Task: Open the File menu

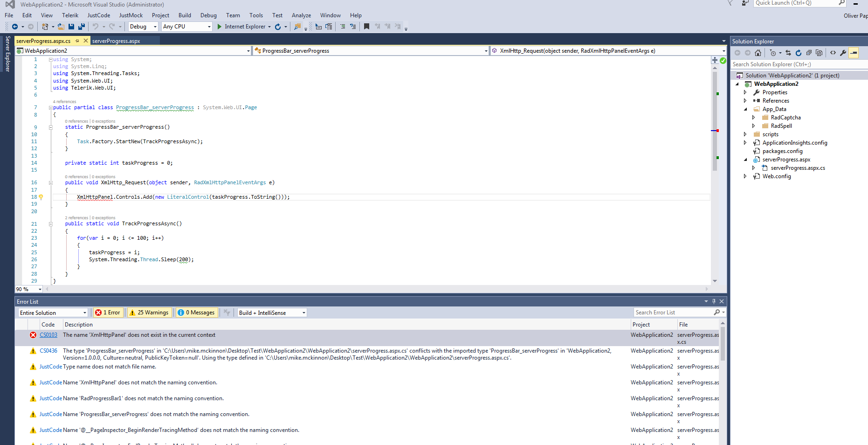Action: click(x=9, y=15)
